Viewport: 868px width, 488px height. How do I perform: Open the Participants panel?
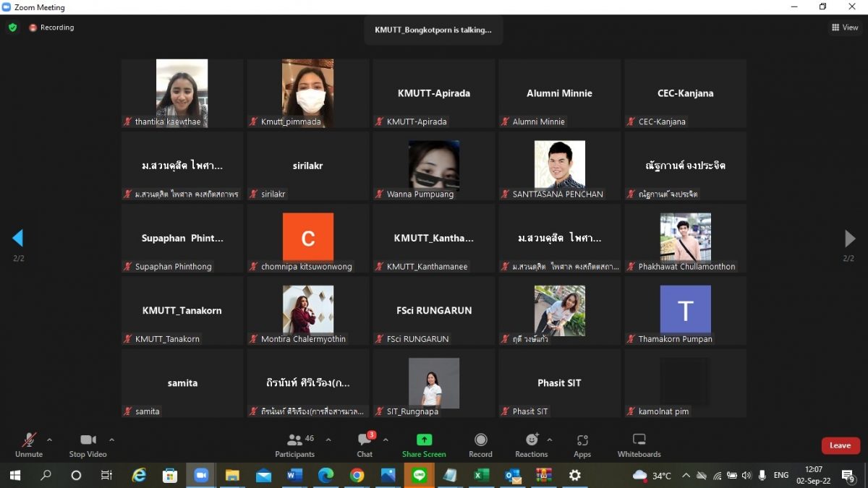295,445
